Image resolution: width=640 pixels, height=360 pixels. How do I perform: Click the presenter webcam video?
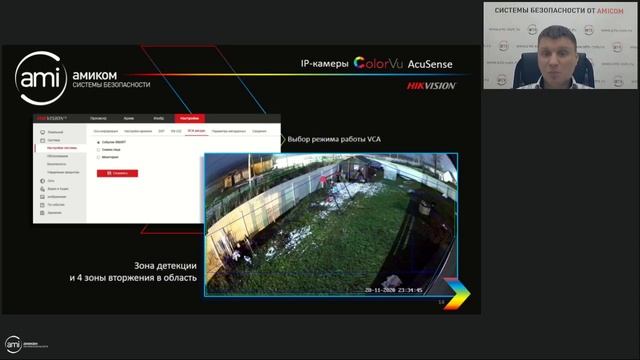tap(560, 46)
